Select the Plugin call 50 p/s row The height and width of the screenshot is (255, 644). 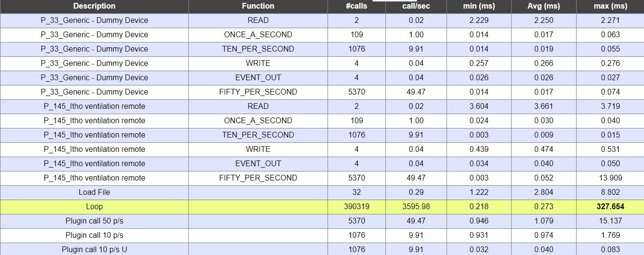[322, 221]
